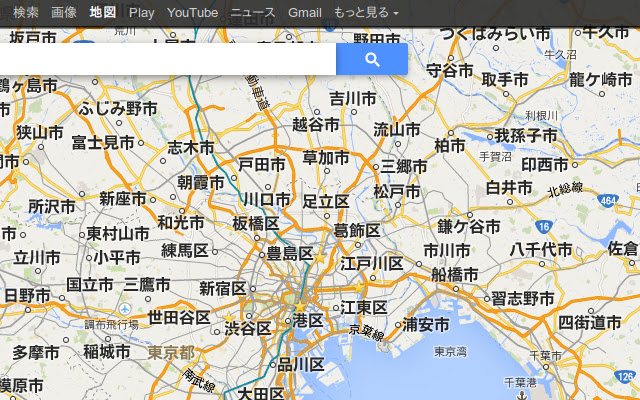Click the 東京都 prefecture label
Screen dimensions: 640x400
pos(171,353)
